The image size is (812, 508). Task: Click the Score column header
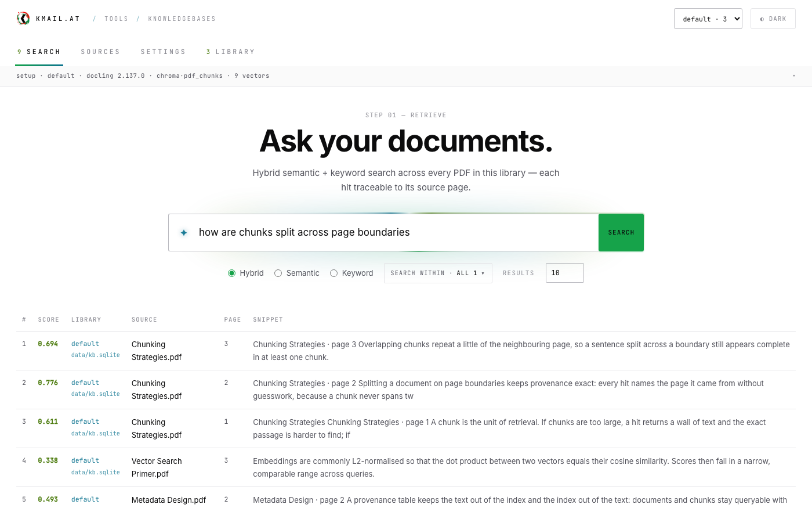coord(49,320)
